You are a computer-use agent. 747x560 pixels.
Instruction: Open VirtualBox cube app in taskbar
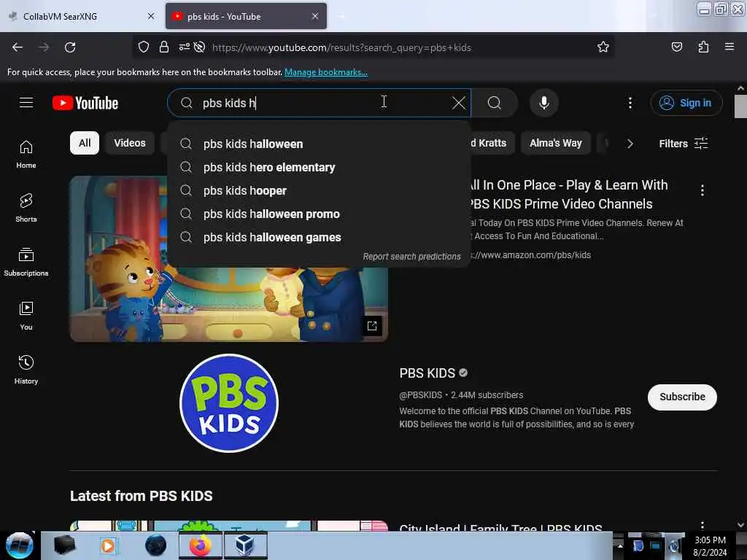(x=245, y=545)
